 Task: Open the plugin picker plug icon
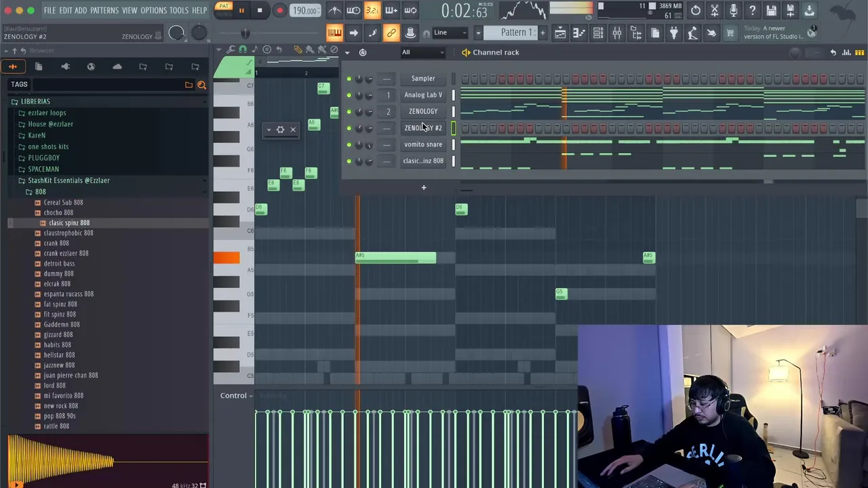(x=673, y=33)
